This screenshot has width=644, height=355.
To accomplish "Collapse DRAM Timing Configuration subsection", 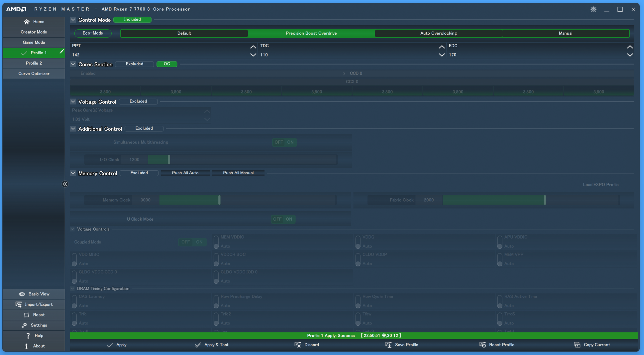I will click(72, 289).
